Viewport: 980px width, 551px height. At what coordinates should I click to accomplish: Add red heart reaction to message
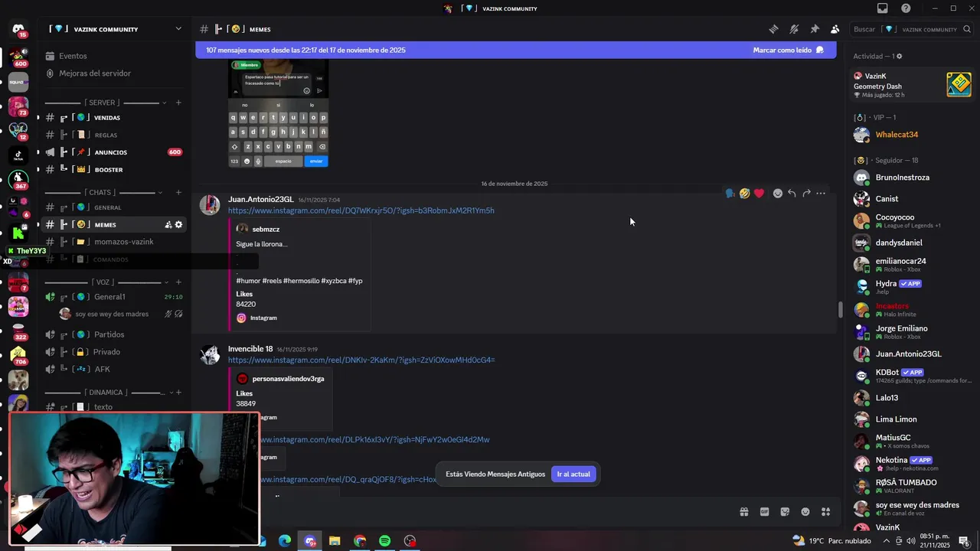click(x=759, y=194)
